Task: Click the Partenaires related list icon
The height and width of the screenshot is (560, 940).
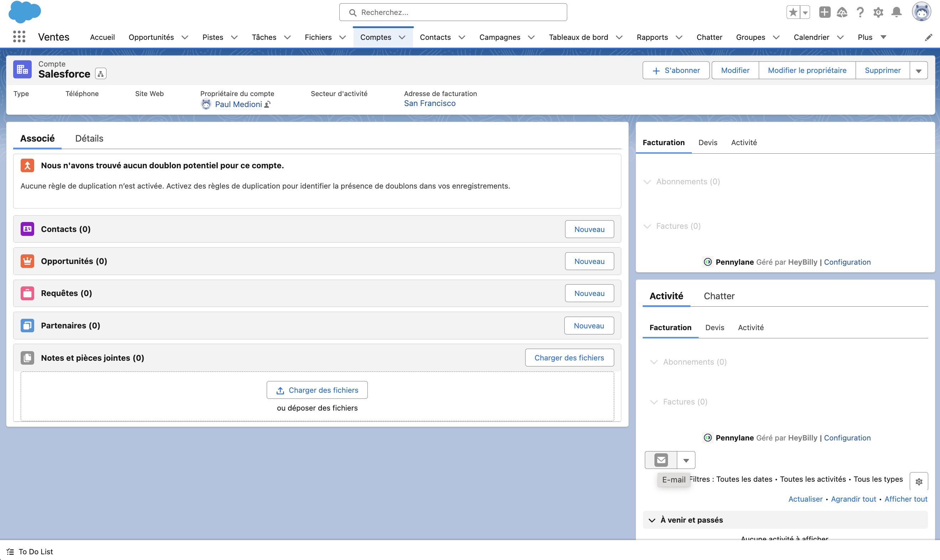Action: [27, 325]
